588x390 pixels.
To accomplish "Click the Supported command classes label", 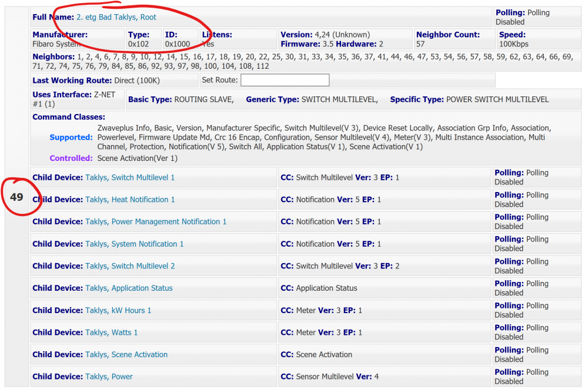I will 71,137.
